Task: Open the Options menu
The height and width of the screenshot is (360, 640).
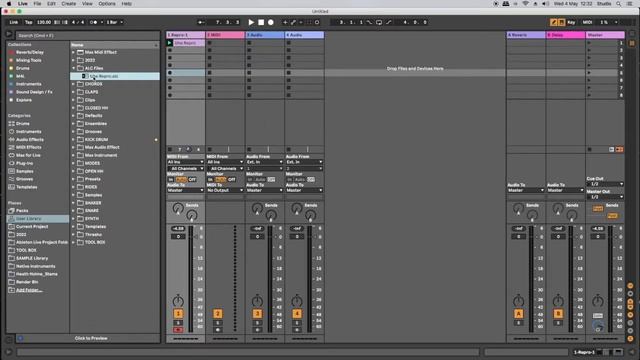Action: point(107,4)
